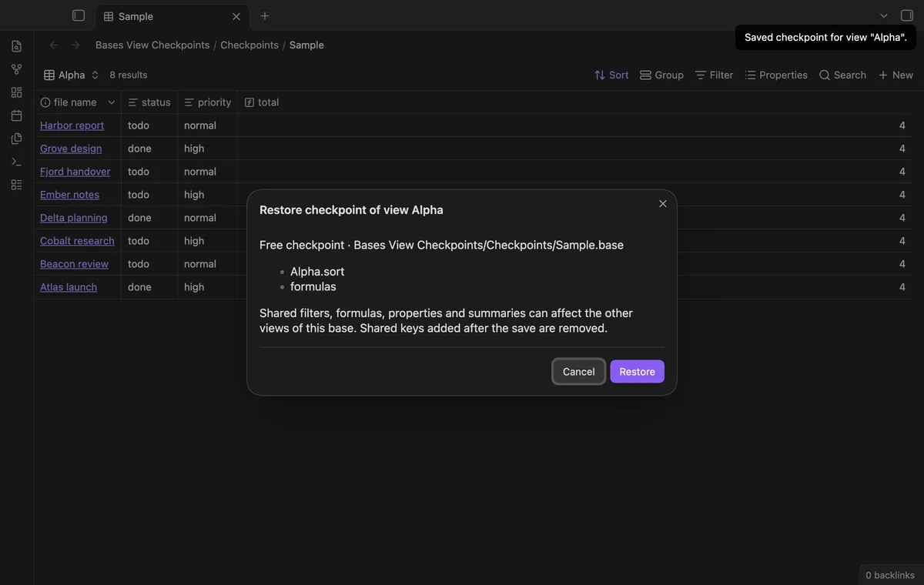This screenshot has height=585, width=924.
Task: Open canvas icon in left ribbon
Action: tap(16, 92)
